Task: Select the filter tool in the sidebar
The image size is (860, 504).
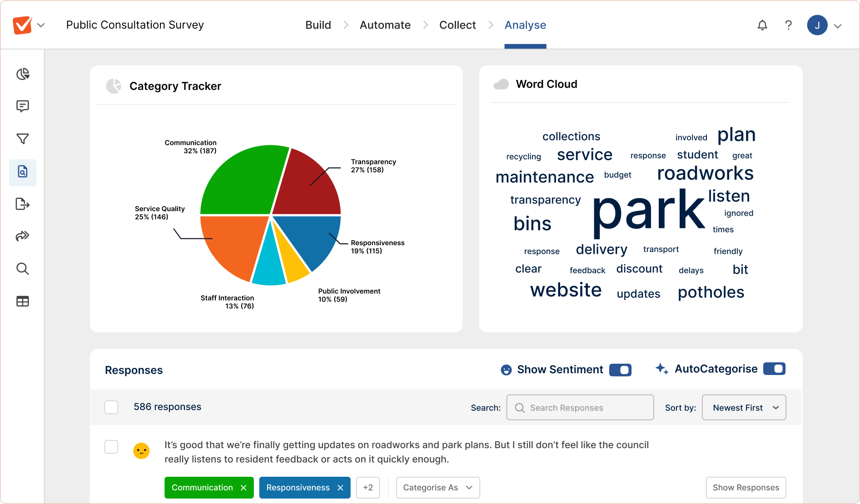Action: click(22, 139)
